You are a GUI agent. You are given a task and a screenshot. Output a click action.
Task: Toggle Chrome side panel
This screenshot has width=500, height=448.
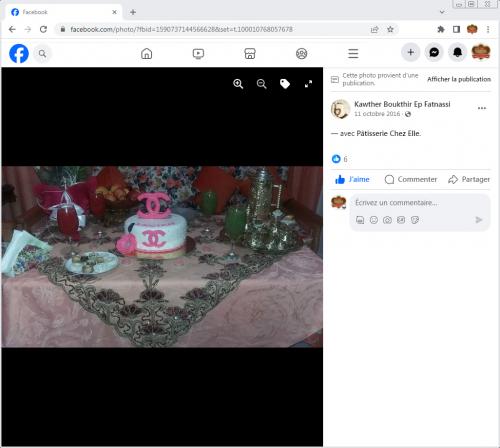click(x=456, y=29)
